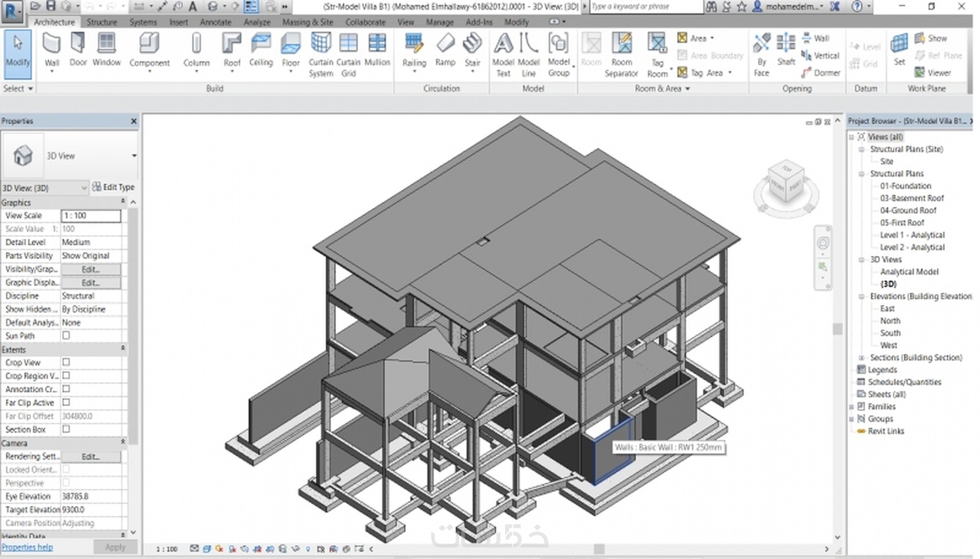Pick the Window tool

[x=107, y=51]
